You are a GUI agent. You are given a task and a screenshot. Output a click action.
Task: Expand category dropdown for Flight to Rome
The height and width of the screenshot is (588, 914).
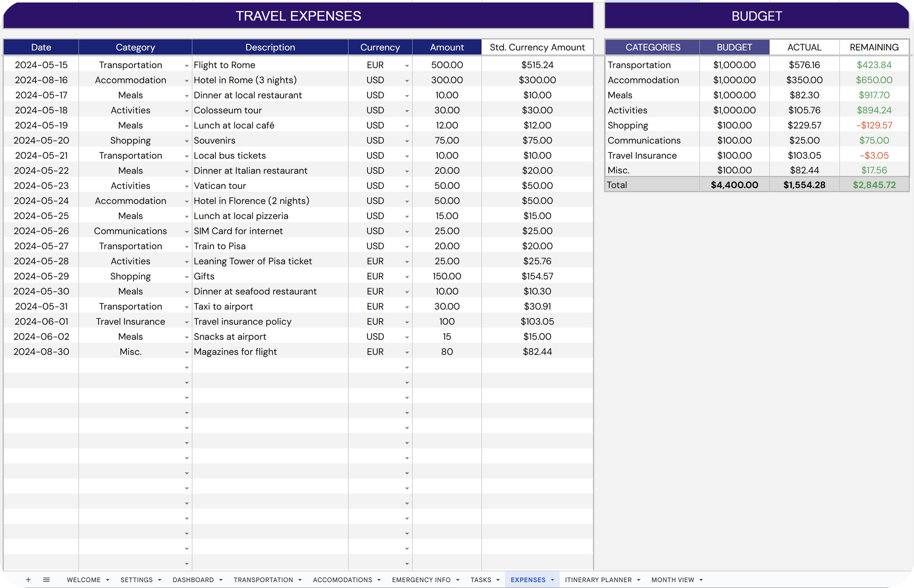(x=186, y=66)
